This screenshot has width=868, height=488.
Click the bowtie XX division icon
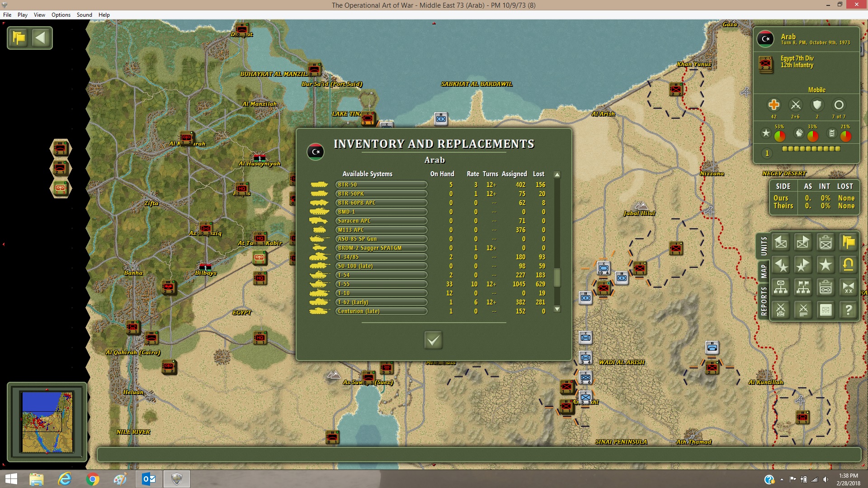pyautogui.click(x=848, y=287)
